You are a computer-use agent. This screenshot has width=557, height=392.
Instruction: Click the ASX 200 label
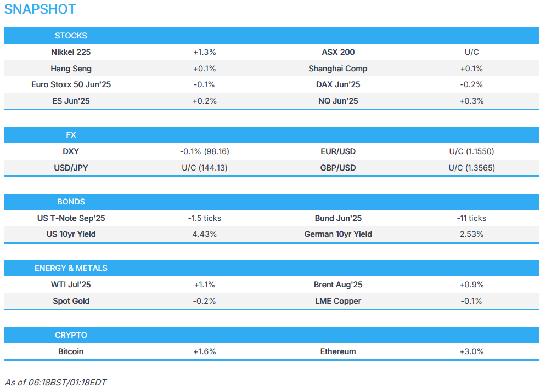338,52
